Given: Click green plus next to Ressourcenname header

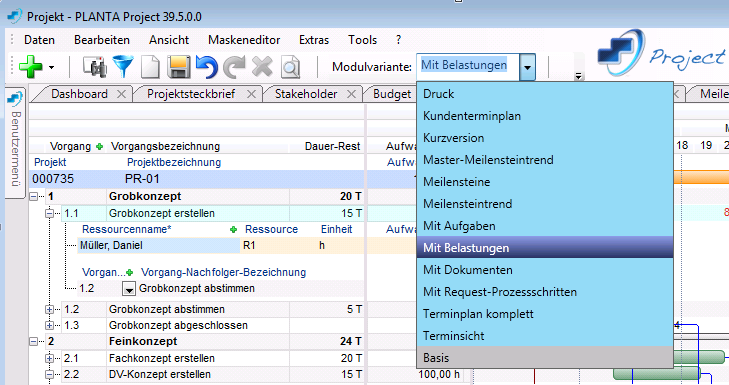Looking at the screenshot, I should coord(233,230).
